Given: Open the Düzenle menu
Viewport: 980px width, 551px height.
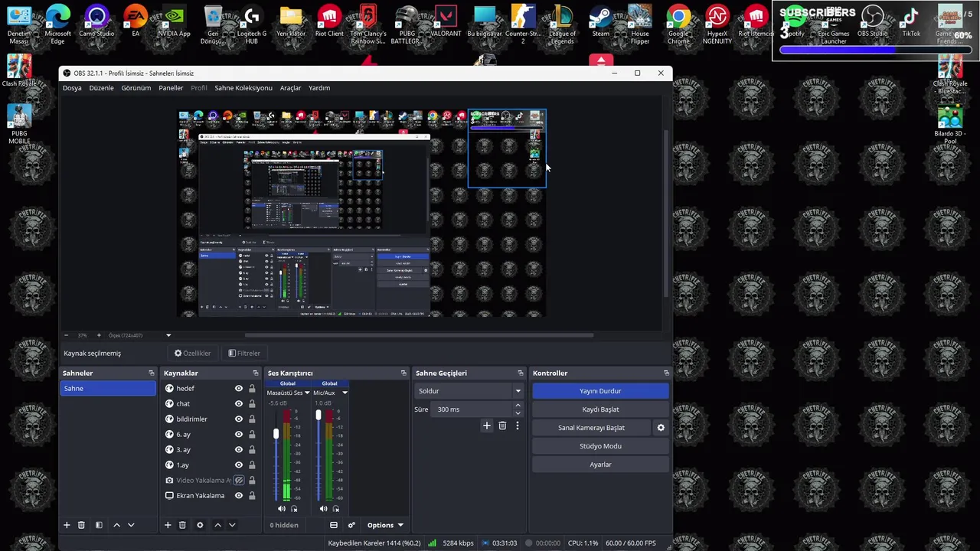Looking at the screenshot, I should pyautogui.click(x=101, y=88).
